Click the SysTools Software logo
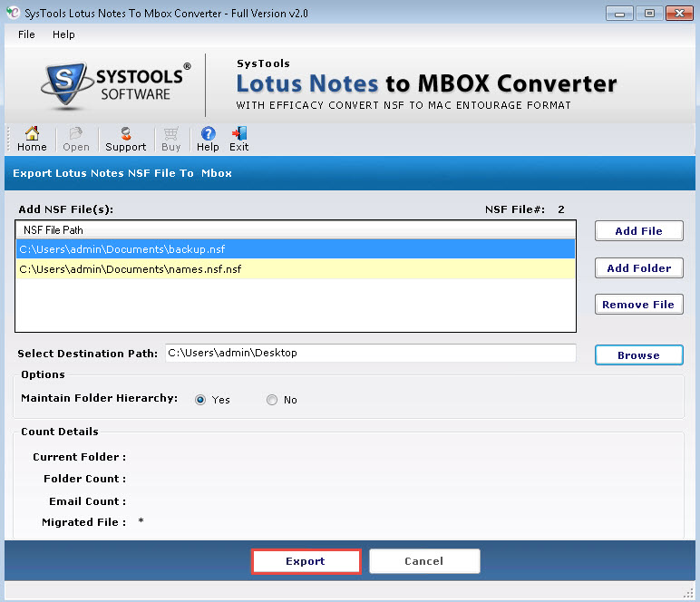 pos(116,85)
